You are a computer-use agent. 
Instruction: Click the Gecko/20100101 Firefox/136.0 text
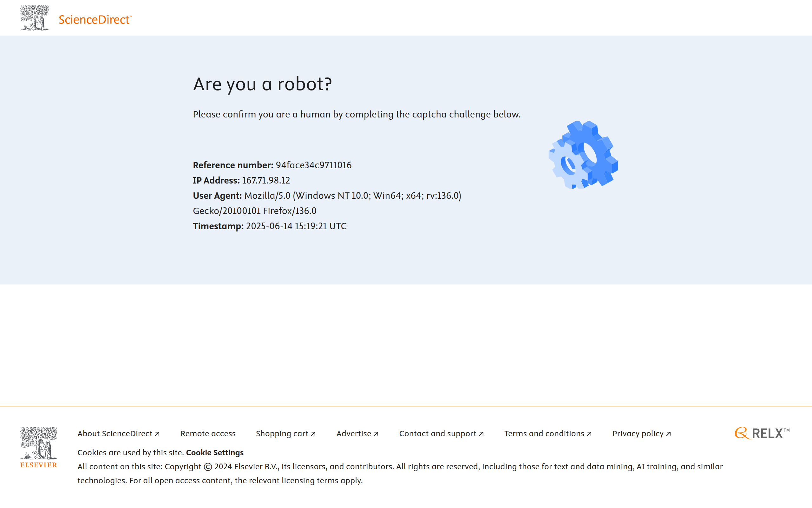click(x=255, y=211)
